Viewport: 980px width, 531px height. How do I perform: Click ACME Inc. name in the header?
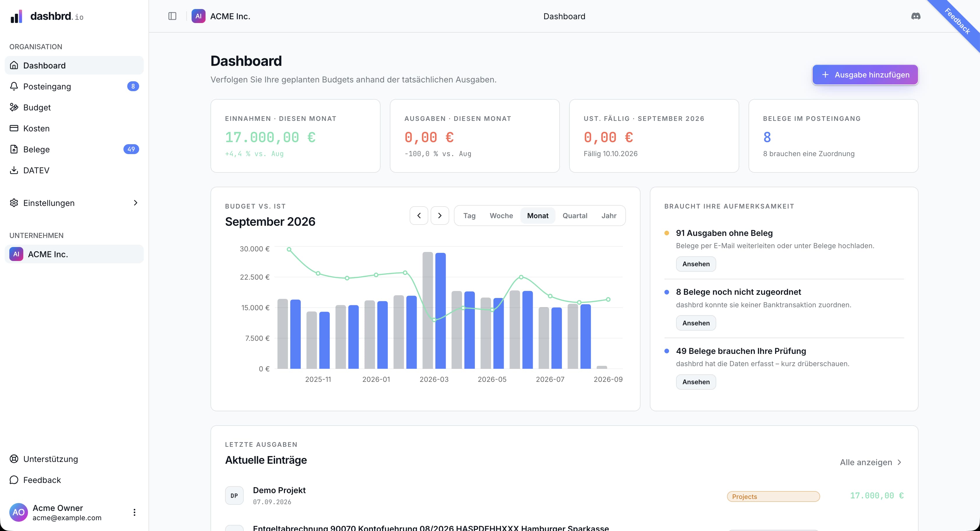coord(230,16)
